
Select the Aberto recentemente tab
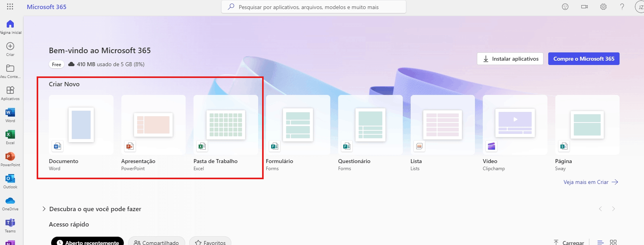click(87, 242)
